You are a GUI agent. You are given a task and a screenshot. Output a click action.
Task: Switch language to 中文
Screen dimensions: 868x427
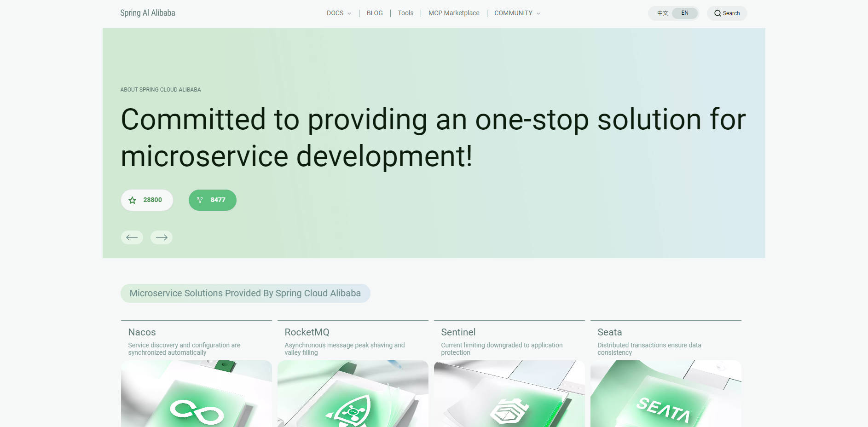point(662,13)
